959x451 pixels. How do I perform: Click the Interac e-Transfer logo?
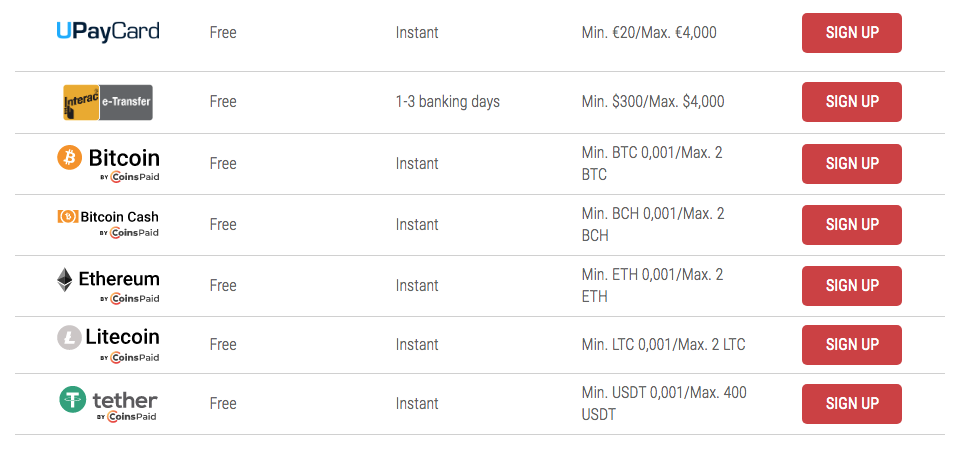tap(108, 102)
